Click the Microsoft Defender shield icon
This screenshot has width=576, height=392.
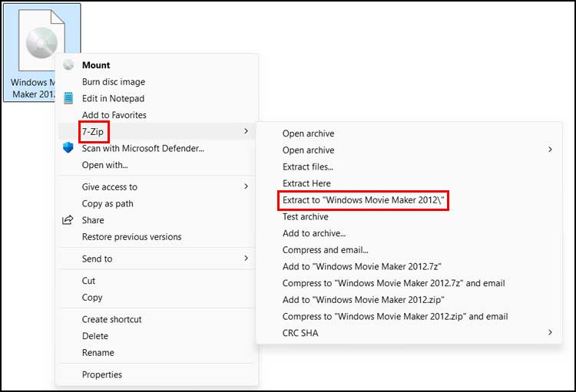[x=68, y=148]
